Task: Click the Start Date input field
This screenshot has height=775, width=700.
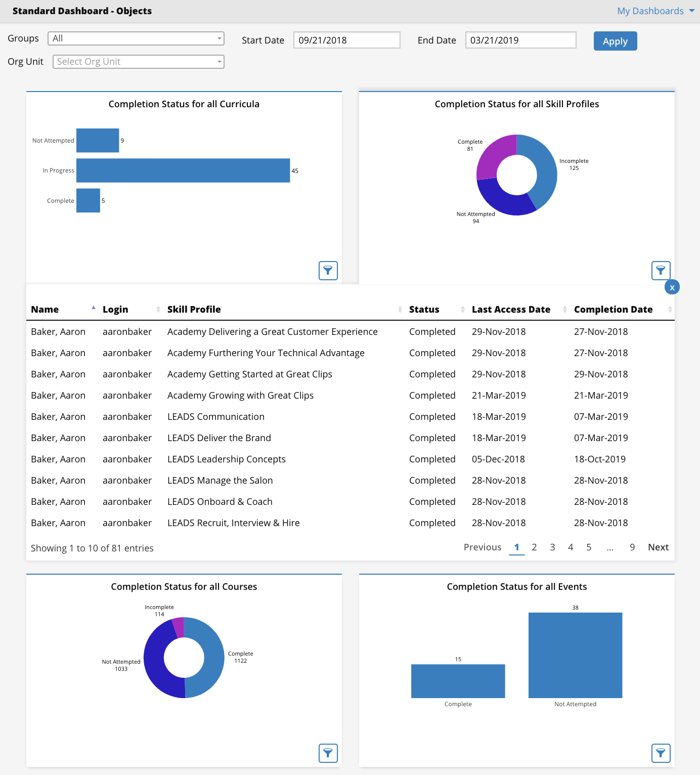Action: (x=346, y=40)
